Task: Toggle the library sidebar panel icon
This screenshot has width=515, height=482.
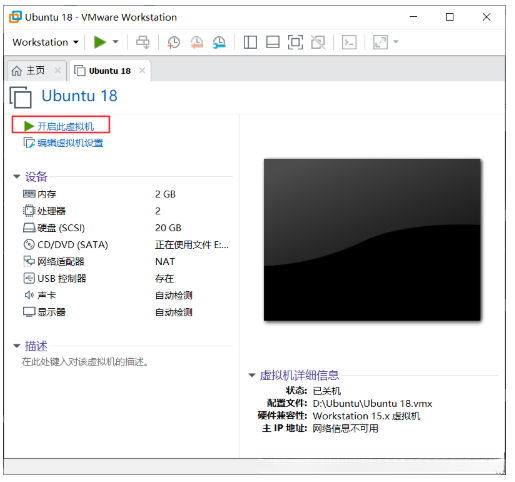Action: (x=250, y=42)
